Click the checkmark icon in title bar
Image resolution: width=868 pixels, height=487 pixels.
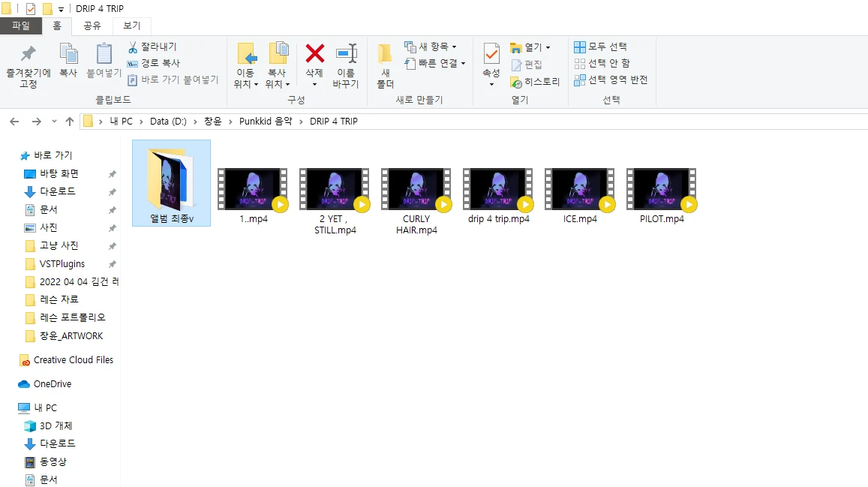point(31,9)
